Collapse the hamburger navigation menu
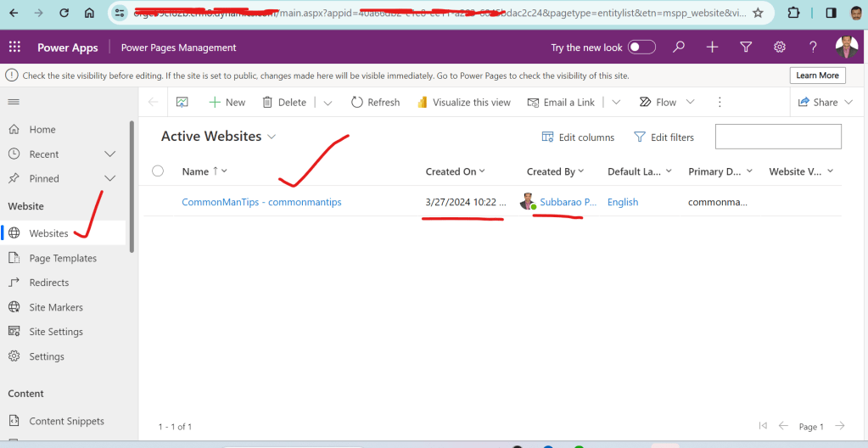The width and height of the screenshot is (868, 448). pyautogui.click(x=14, y=102)
